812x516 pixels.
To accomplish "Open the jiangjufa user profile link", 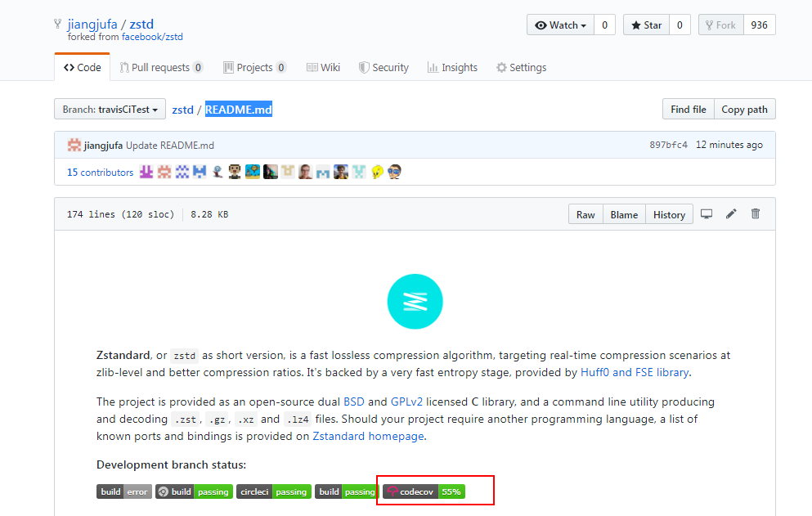I will point(92,24).
